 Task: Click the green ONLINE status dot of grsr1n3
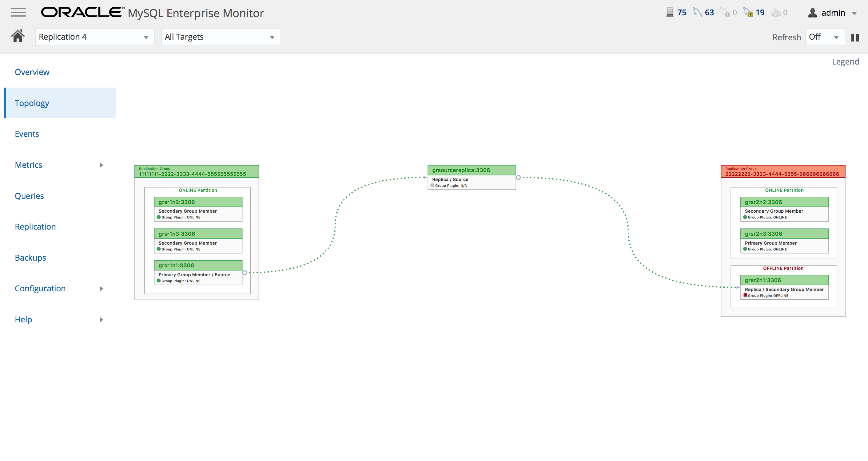159,249
